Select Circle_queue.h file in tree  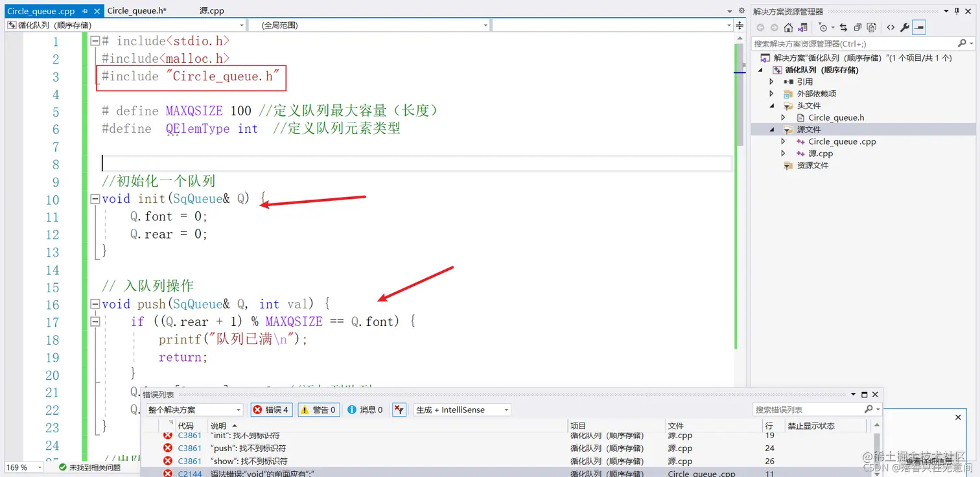click(x=836, y=117)
